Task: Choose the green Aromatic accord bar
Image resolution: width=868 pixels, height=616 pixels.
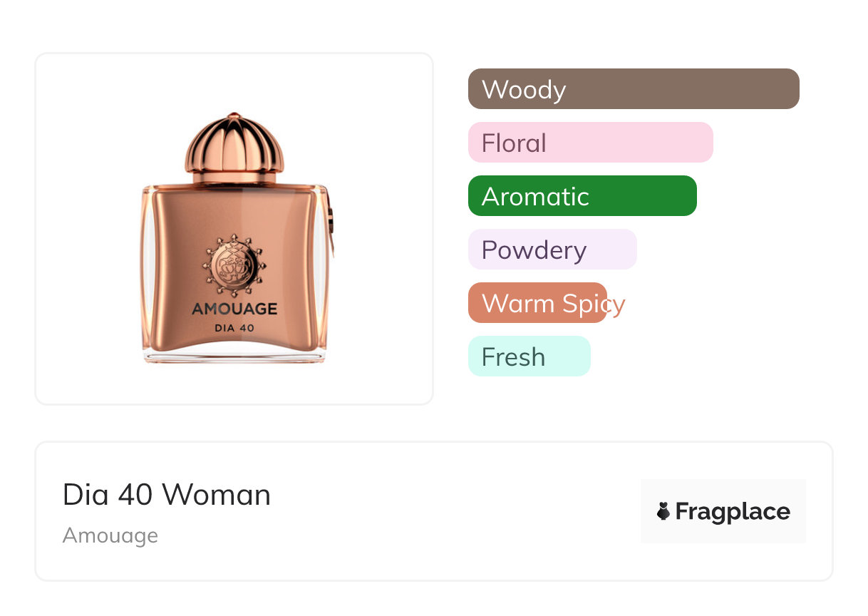Action: pyautogui.click(x=582, y=196)
